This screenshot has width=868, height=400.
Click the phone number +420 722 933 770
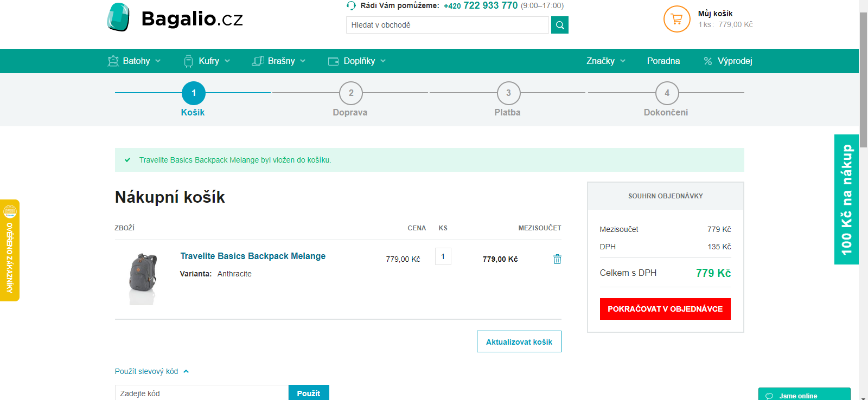pyautogui.click(x=481, y=5)
